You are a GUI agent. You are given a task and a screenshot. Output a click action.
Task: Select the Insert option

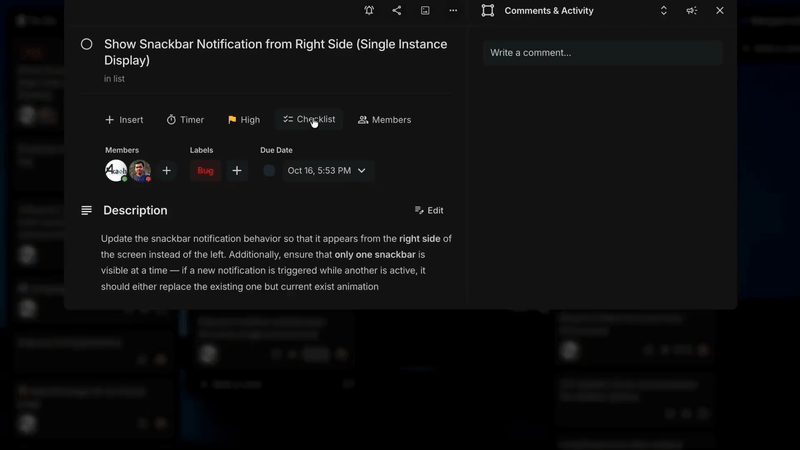point(124,120)
